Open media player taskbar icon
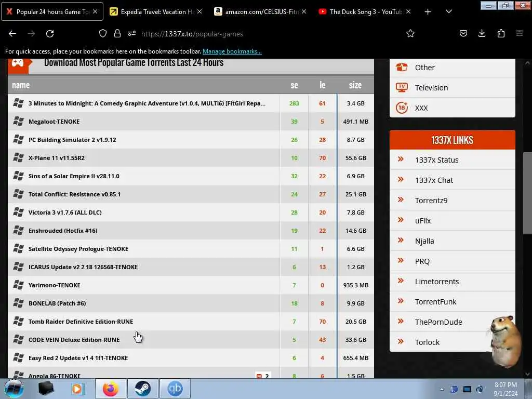 (x=77, y=389)
